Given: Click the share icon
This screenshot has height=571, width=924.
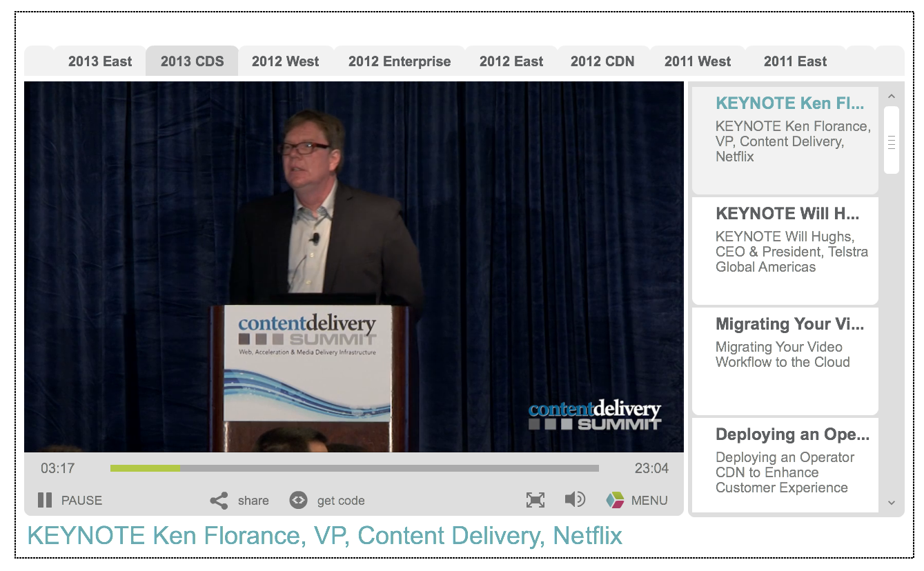Looking at the screenshot, I should (219, 500).
